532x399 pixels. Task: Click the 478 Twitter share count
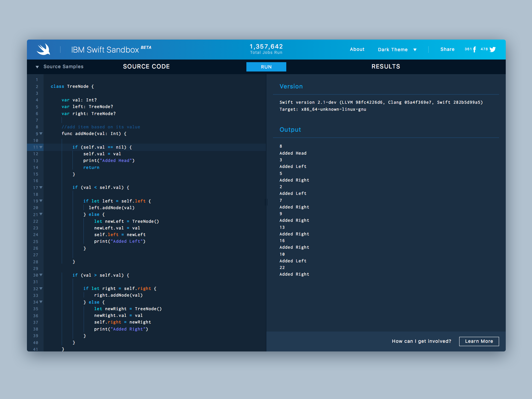coord(484,49)
